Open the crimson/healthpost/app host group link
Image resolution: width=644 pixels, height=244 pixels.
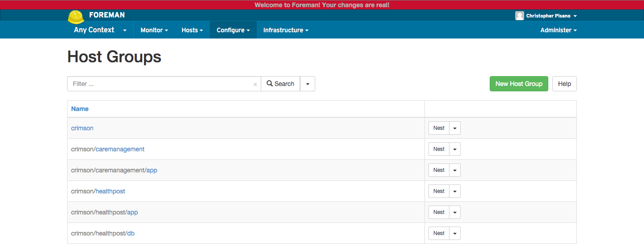tap(132, 212)
